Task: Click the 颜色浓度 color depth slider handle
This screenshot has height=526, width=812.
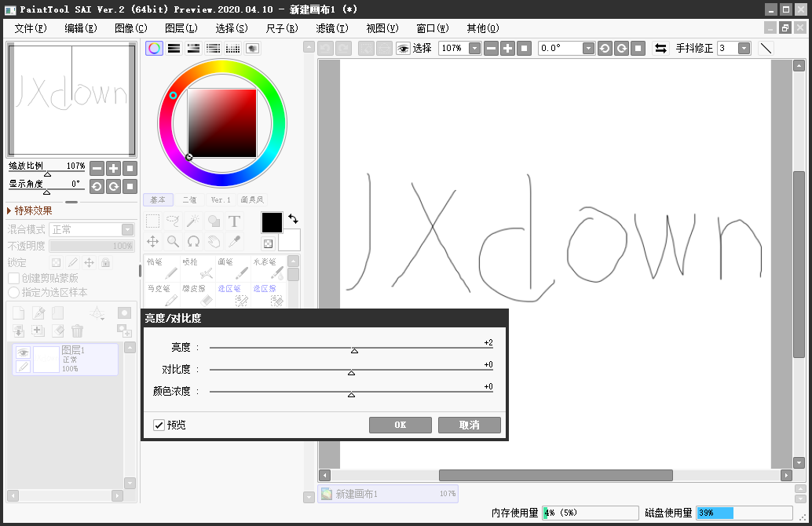Action: 351,394
